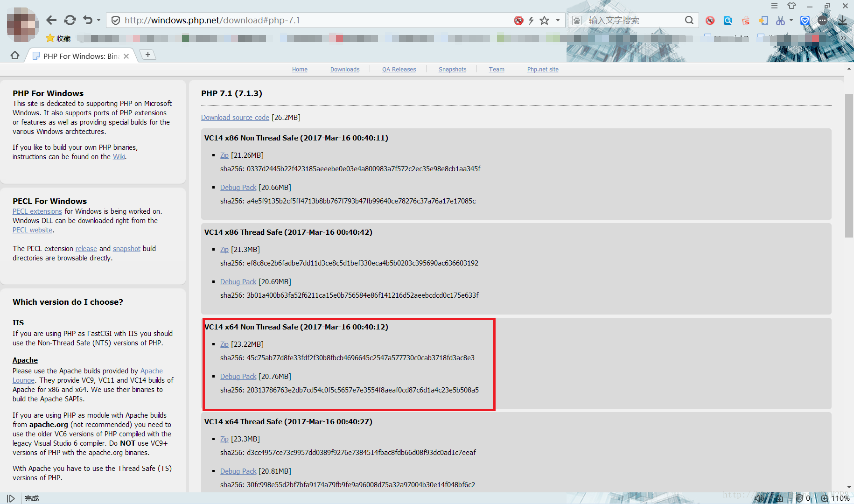The height and width of the screenshot is (504, 854).
Task: Download VC14 x86 Thread Safe Zip
Action: coord(224,250)
